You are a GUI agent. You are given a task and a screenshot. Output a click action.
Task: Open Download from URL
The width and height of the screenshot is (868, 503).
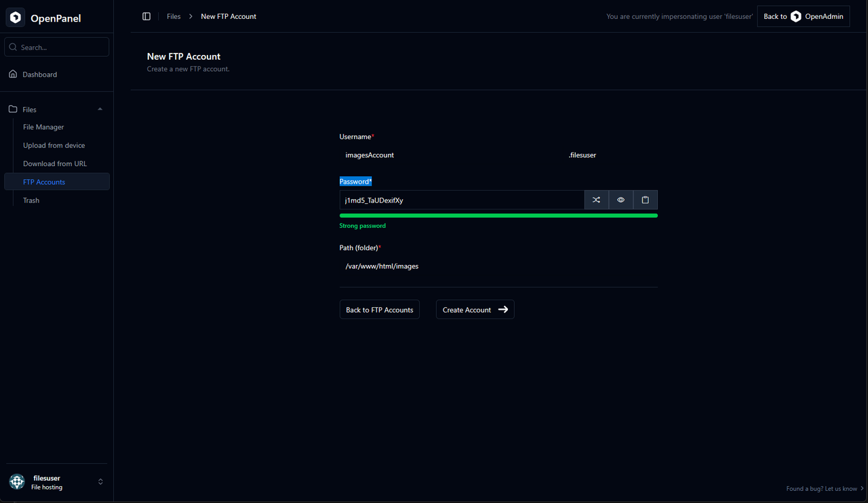(55, 163)
